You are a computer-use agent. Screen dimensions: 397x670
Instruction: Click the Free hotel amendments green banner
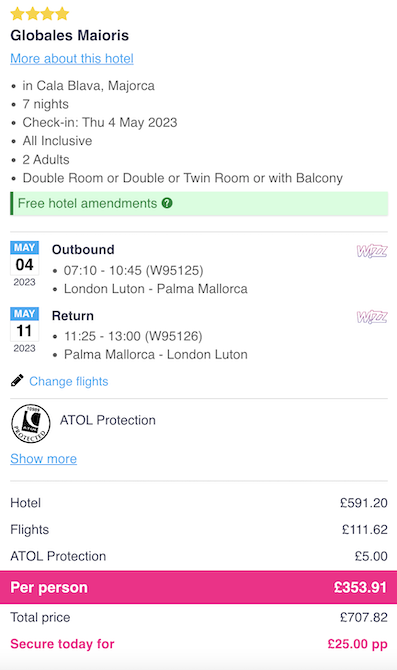tap(199, 203)
